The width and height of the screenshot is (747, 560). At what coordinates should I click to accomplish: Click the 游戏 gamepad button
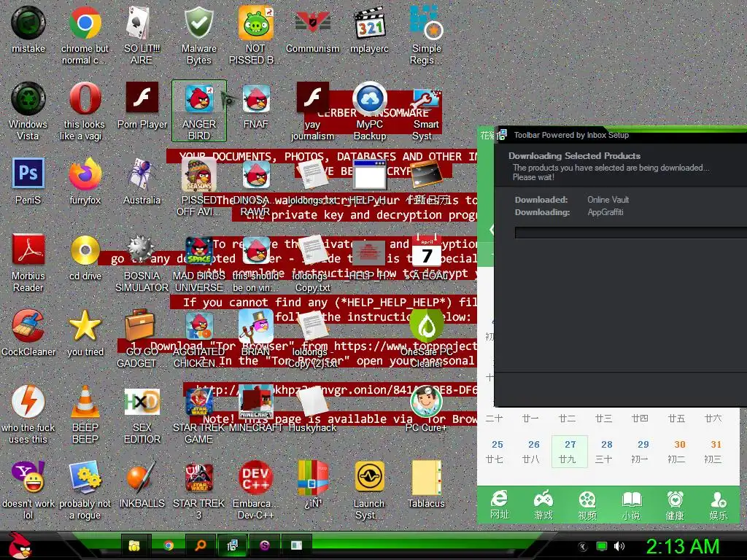click(543, 505)
